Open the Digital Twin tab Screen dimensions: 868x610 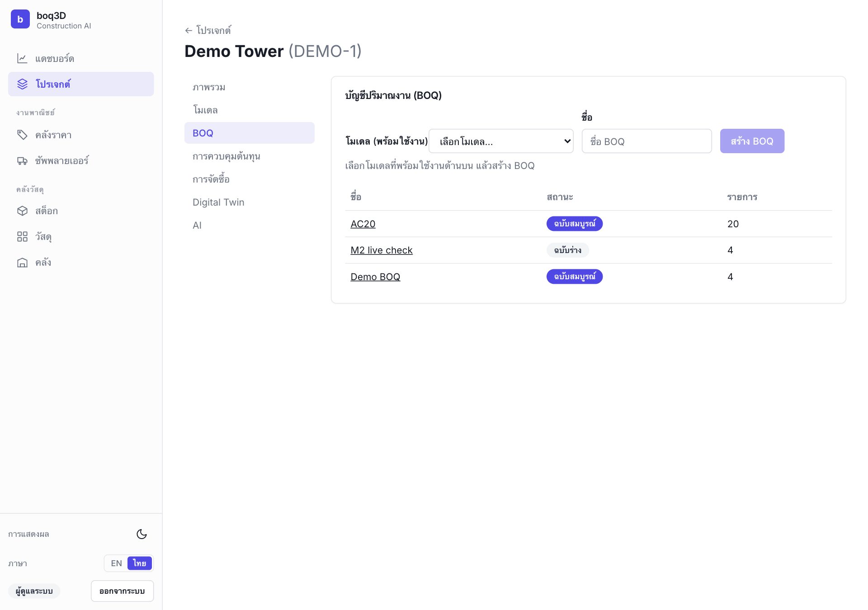click(249, 202)
